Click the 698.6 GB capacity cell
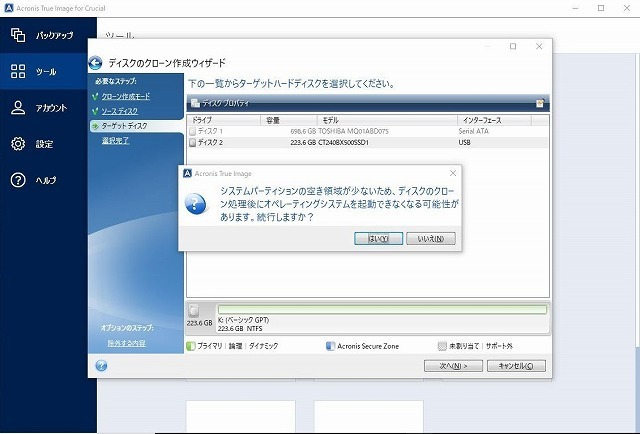 pos(303,131)
